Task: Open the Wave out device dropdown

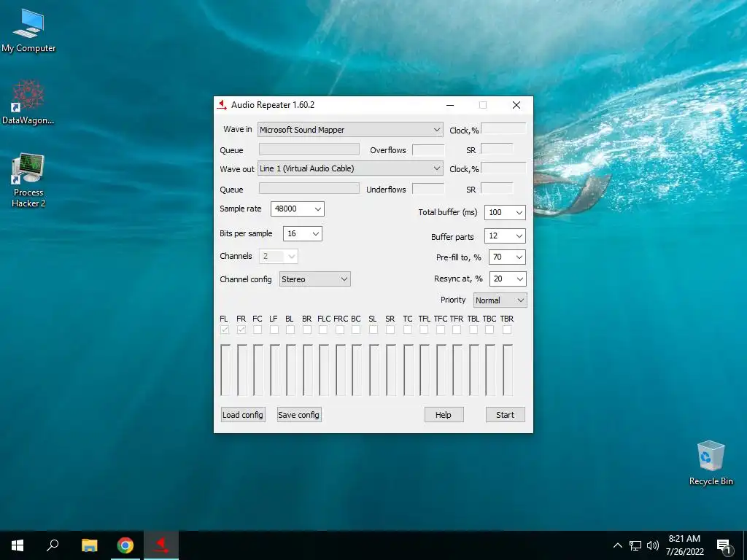Action: point(350,168)
